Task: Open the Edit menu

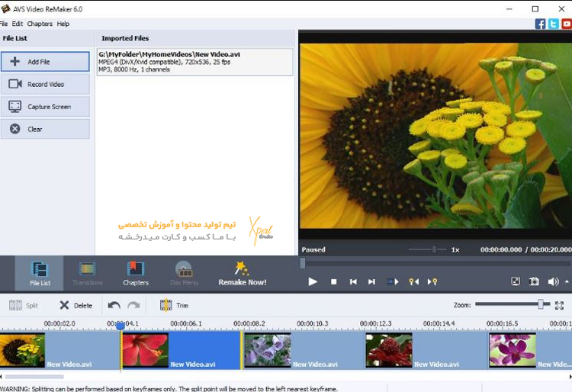Action: [17, 24]
